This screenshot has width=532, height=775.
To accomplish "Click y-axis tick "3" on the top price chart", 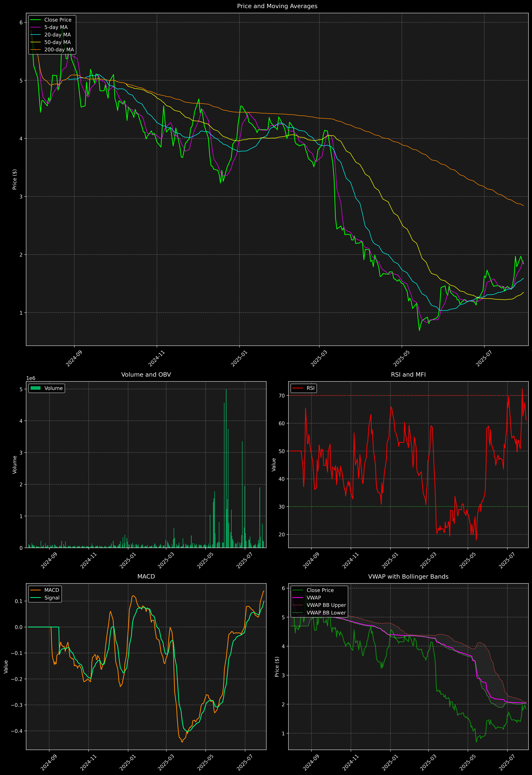I will tap(21, 197).
